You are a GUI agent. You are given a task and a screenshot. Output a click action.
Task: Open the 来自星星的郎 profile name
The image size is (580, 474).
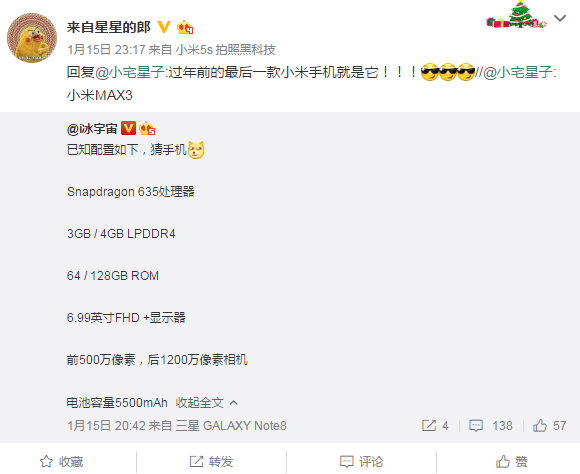[108, 27]
